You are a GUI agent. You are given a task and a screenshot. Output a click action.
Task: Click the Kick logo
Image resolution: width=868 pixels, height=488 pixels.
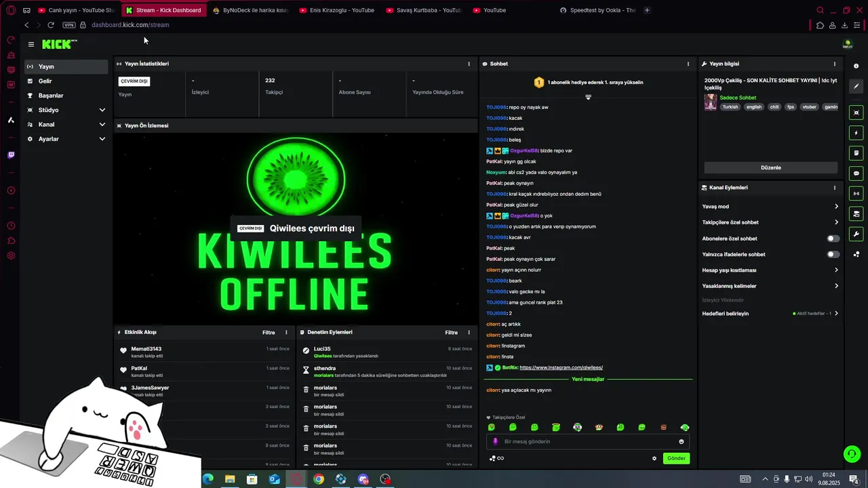[x=59, y=44]
